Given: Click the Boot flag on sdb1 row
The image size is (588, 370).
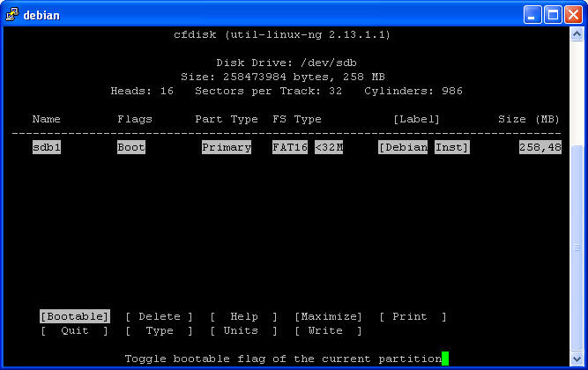Looking at the screenshot, I should point(131,147).
